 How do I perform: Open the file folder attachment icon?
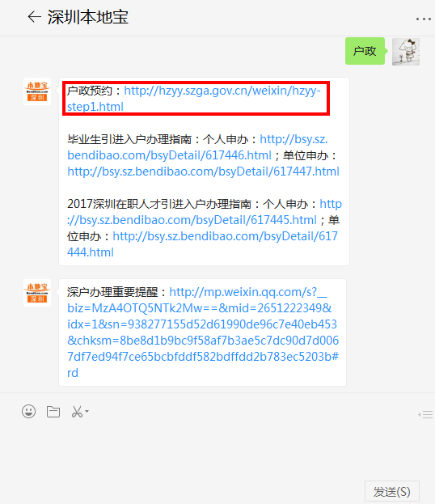[x=53, y=412]
